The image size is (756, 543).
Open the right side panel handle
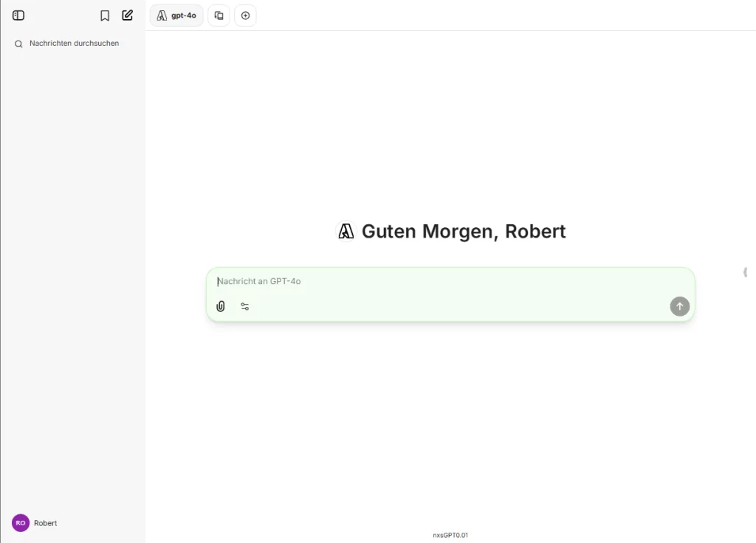[x=745, y=273]
